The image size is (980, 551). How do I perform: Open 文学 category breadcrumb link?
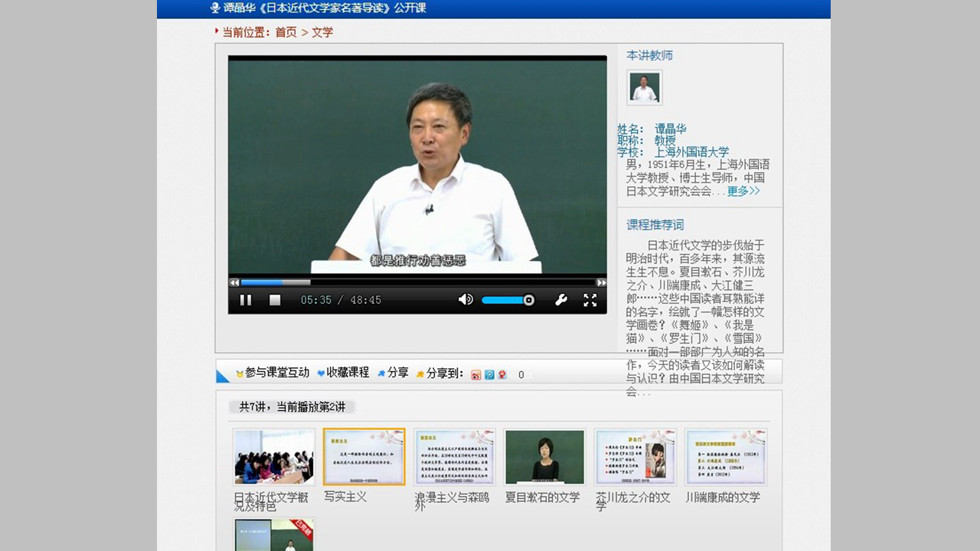pos(322,32)
